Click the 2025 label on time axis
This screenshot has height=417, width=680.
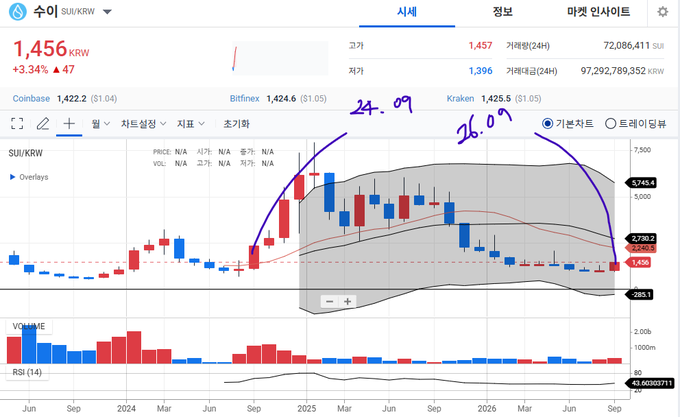click(307, 408)
